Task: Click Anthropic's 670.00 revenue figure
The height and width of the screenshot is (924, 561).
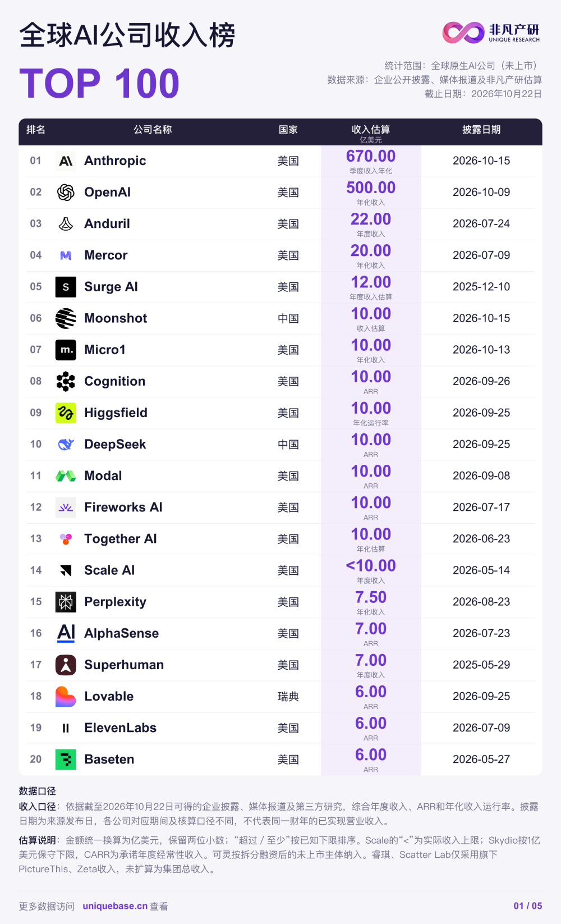Action: tap(371, 156)
